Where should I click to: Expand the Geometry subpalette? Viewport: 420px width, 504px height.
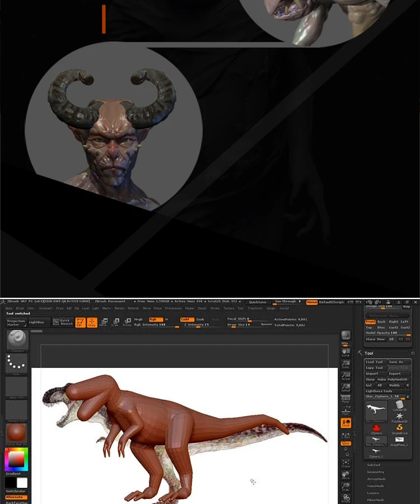pyautogui.click(x=375, y=472)
